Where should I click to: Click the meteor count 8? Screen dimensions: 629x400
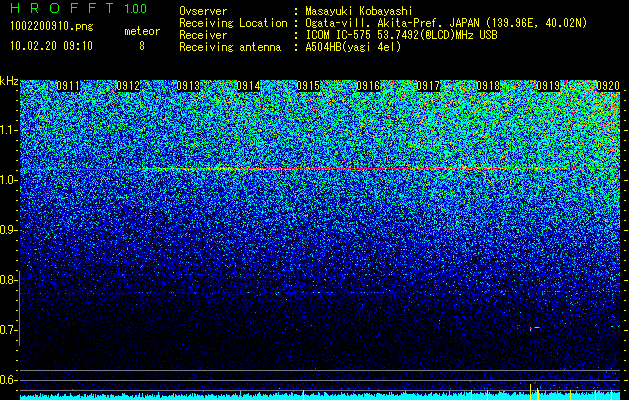coord(142,46)
